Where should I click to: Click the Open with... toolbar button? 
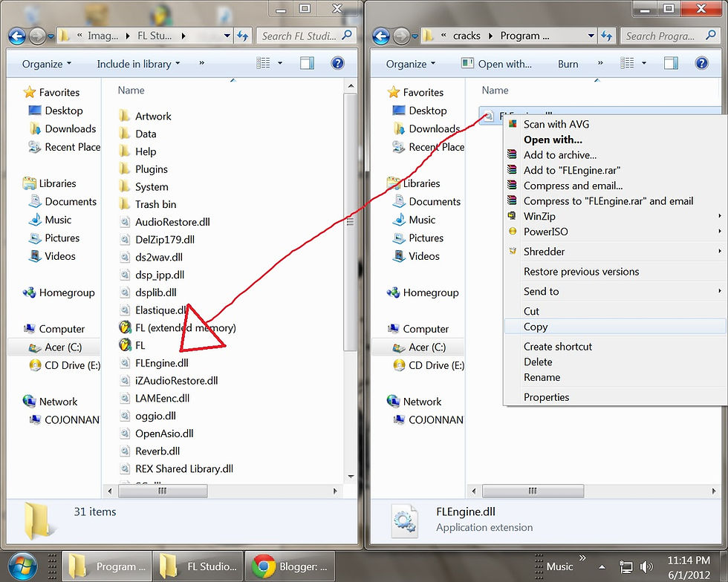click(496, 64)
